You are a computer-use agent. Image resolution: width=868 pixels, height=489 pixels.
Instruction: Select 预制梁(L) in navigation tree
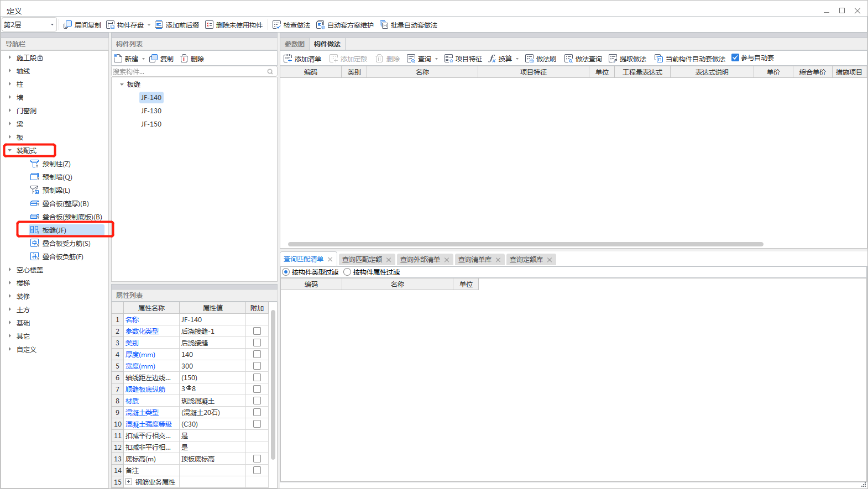click(56, 191)
